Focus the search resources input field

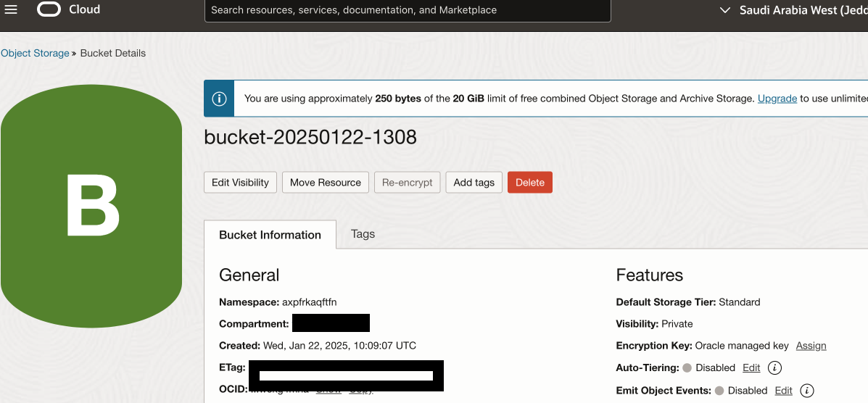(x=408, y=10)
